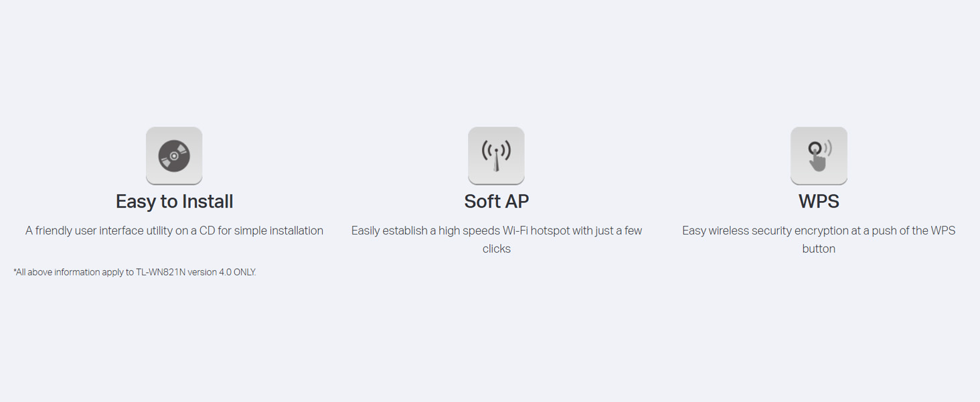This screenshot has height=402, width=980.
Task: Click the word "button" under WPS description
Action: 819,249
